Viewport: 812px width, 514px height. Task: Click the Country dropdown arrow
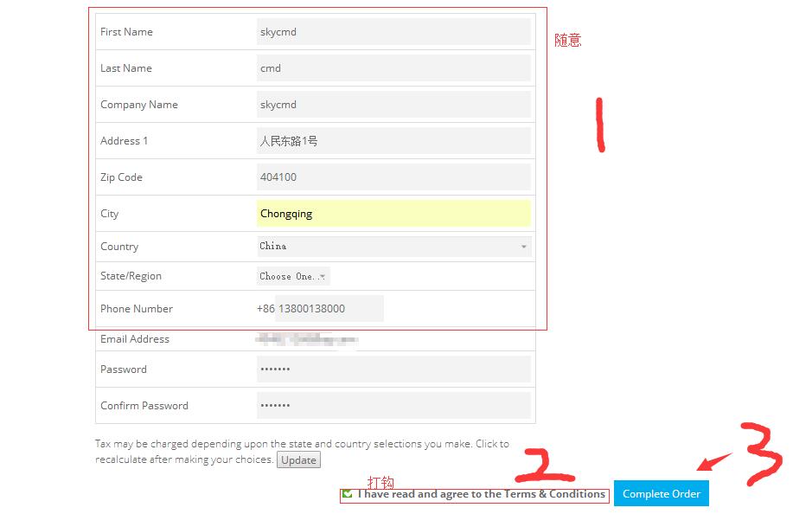click(523, 247)
